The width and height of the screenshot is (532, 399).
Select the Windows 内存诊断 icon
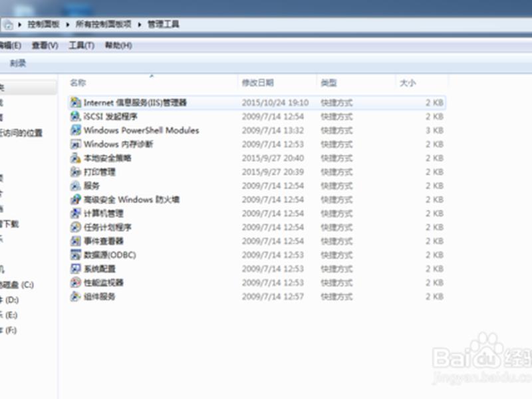coord(75,144)
